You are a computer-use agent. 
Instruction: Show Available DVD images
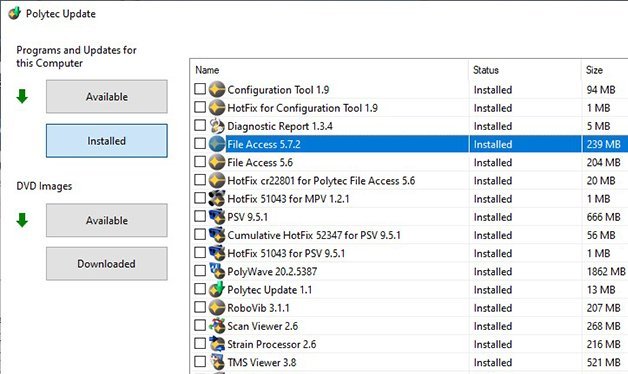pos(107,220)
